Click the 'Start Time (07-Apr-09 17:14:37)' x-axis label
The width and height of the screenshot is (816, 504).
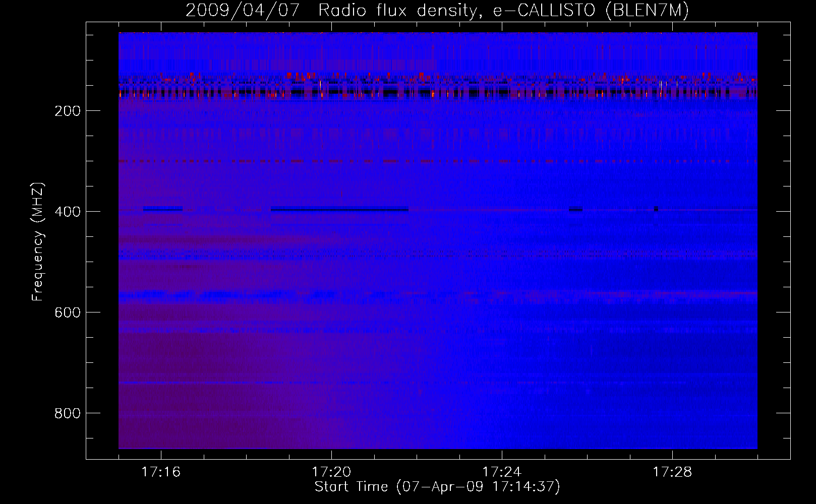tap(437, 487)
